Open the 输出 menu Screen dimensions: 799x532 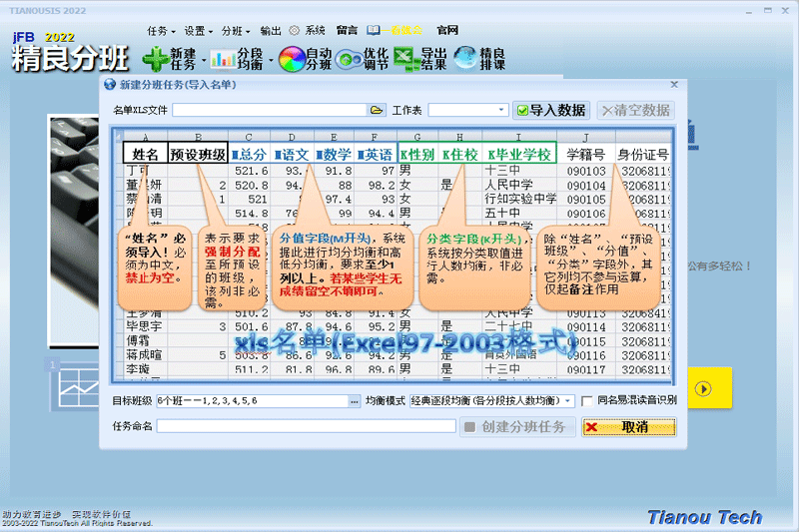click(271, 31)
